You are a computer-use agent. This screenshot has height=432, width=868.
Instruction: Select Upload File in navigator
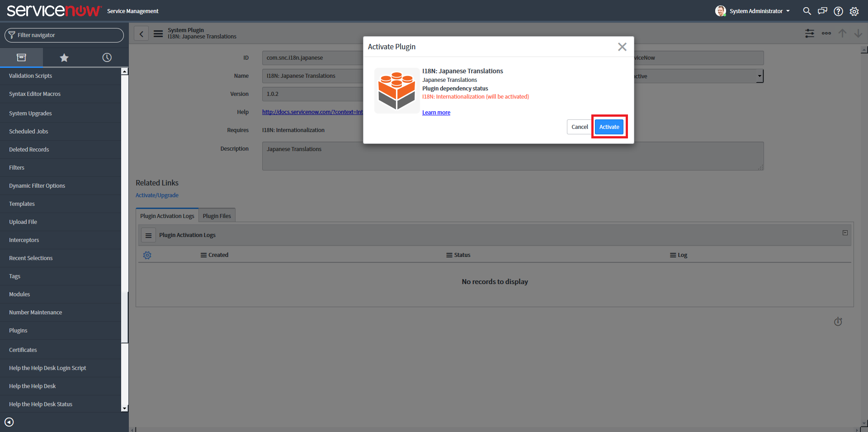pos(23,222)
